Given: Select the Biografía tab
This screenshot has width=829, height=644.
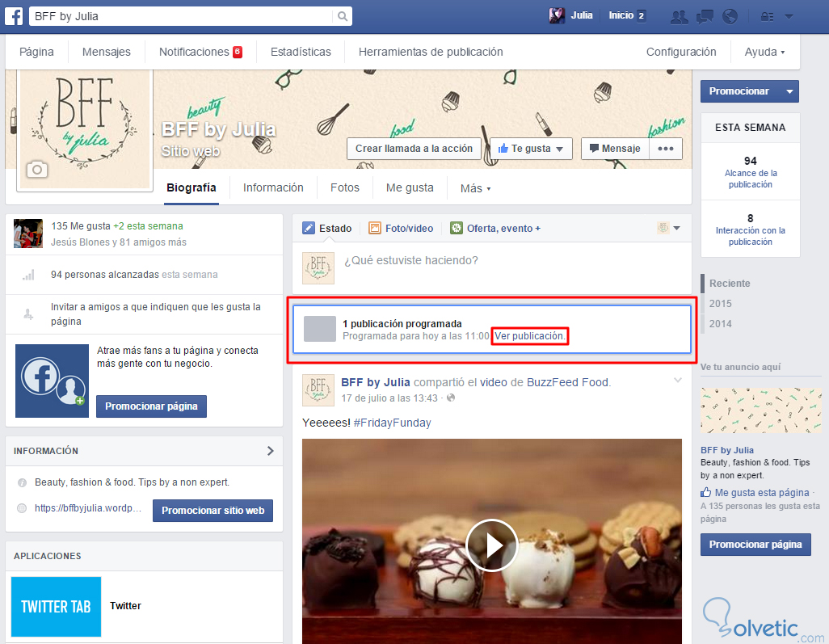Looking at the screenshot, I should coord(191,187).
